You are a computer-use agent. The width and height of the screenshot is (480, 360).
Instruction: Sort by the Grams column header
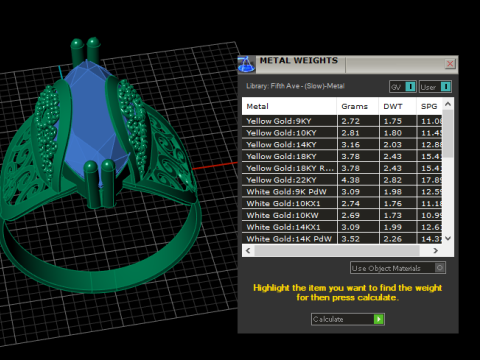click(358, 106)
